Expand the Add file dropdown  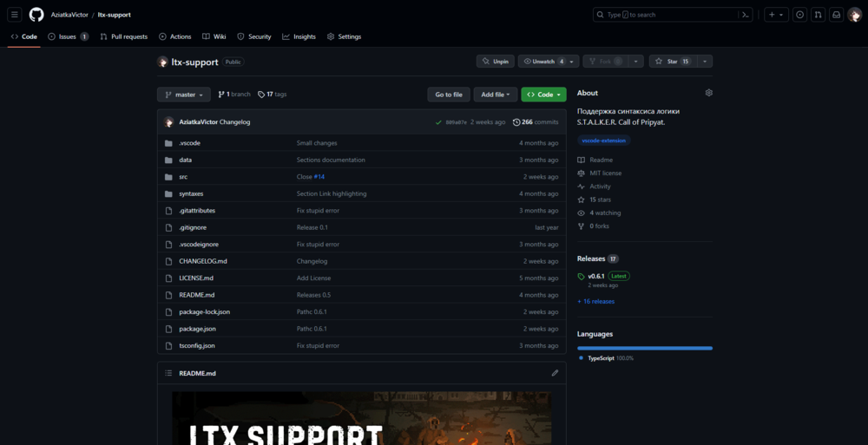click(x=496, y=95)
